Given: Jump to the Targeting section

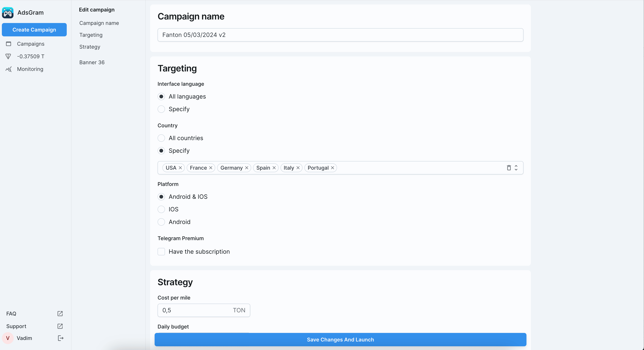Looking at the screenshot, I should [x=91, y=35].
